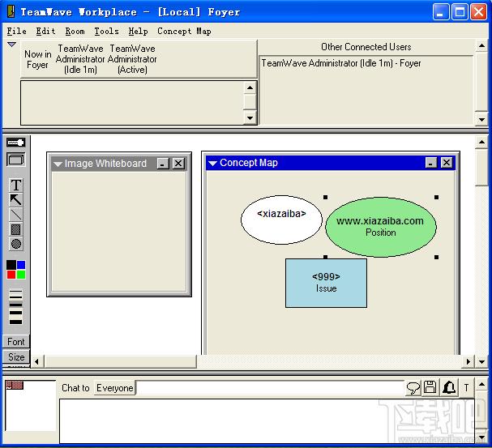Open the Everyone chat recipient dropdown
Image resolution: width=492 pixels, height=448 pixels.
(114, 388)
